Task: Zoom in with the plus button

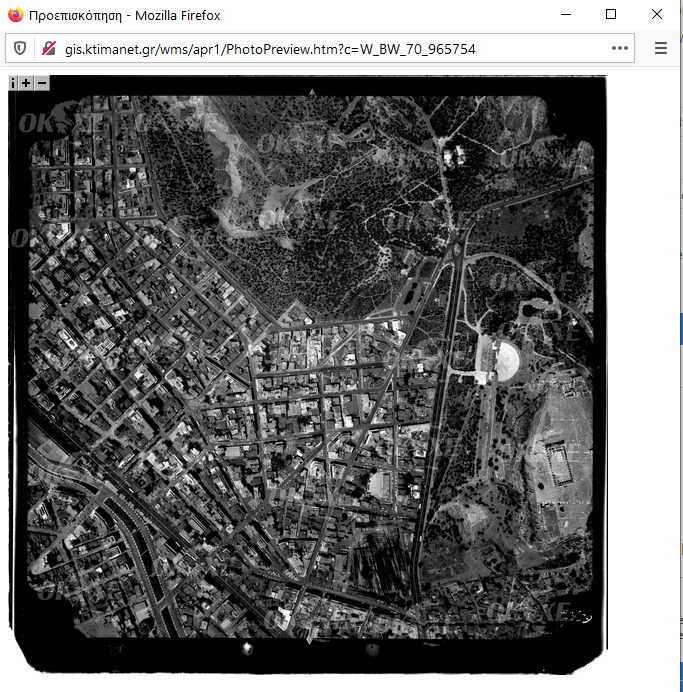Action: point(27,84)
